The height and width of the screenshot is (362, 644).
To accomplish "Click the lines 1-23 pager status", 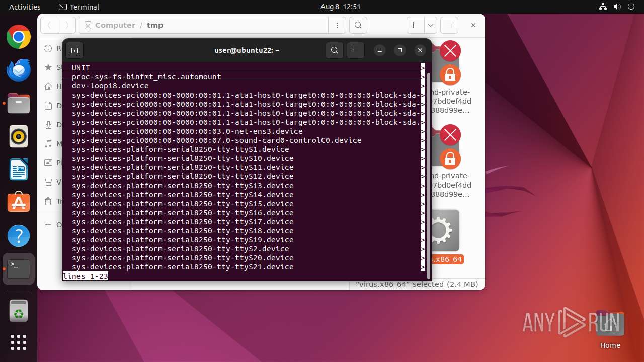I will tap(86, 276).
